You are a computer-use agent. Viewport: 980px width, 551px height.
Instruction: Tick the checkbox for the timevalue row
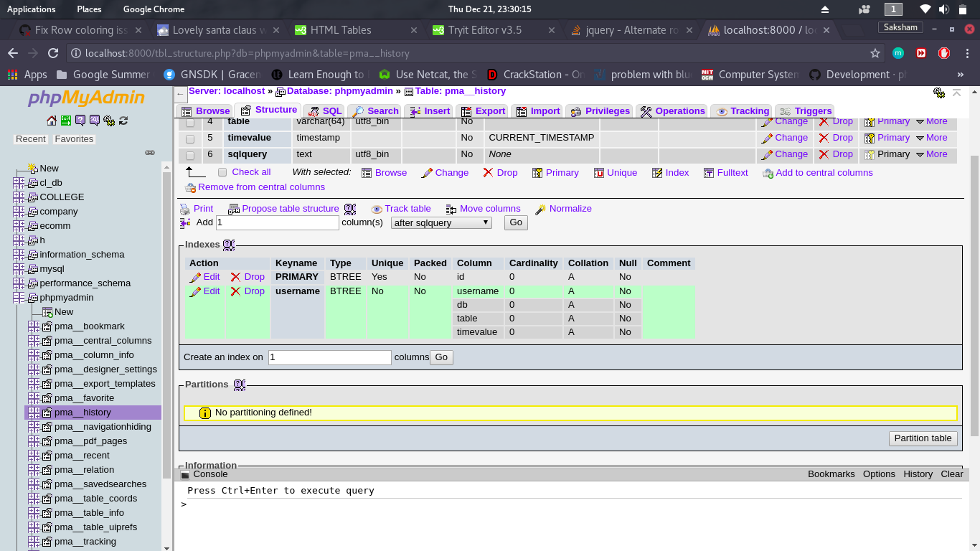[x=190, y=138]
